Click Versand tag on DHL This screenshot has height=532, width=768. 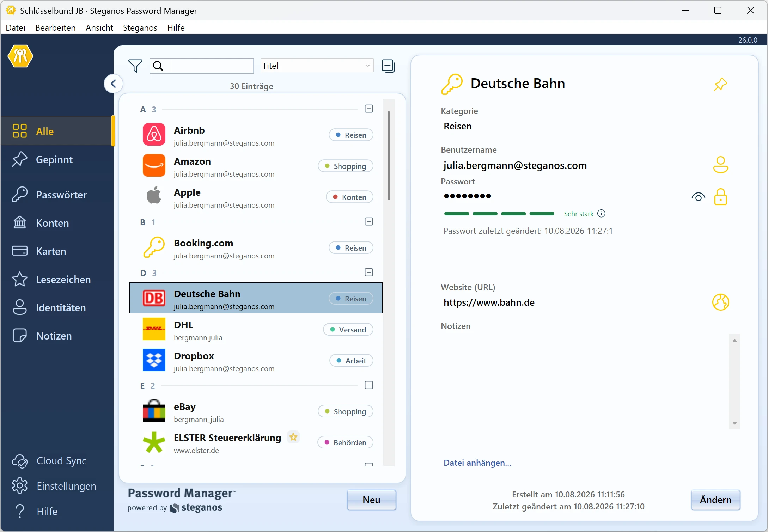click(x=348, y=330)
